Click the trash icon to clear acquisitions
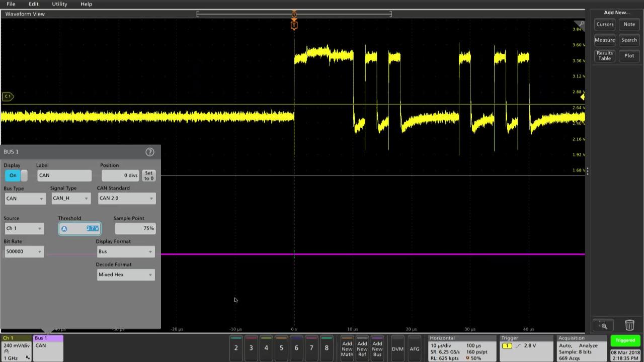This screenshot has height=362, width=644. coord(629,325)
